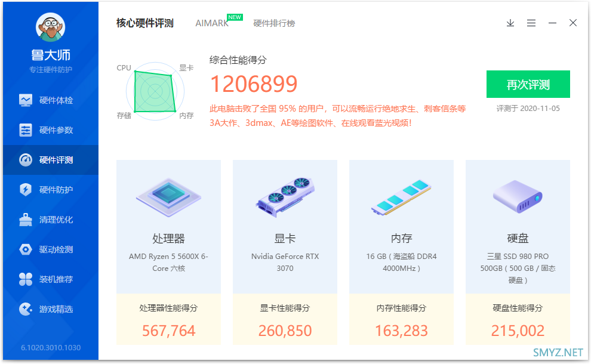The height and width of the screenshot is (364, 591).
Task: Open the 硬件排行榜 tab
Action: tap(274, 23)
